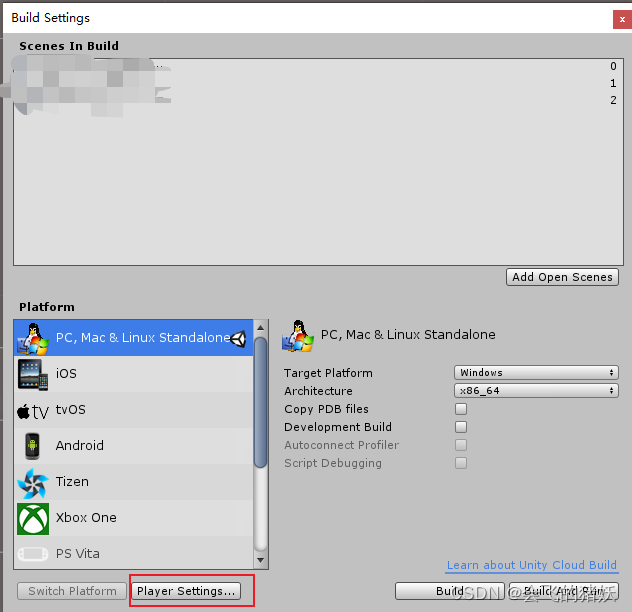Select scene with index 0
Screen dimensions: 632x612
point(318,66)
